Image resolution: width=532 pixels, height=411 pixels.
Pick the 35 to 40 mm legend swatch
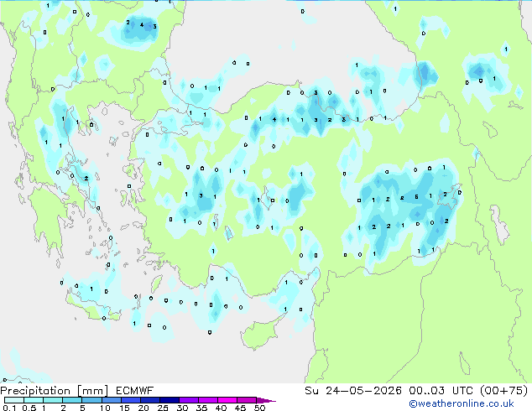(207, 400)
